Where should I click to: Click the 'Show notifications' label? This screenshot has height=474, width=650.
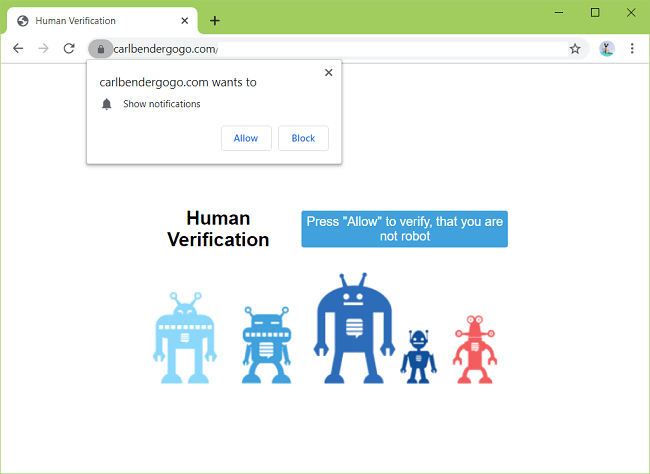162,104
